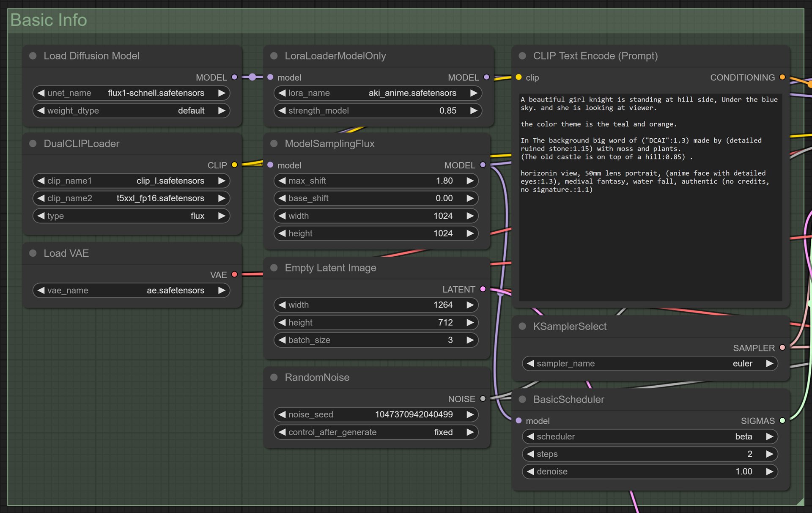Drag the strength_model slider in LoraLoaderModelOnly
The image size is (812, 513).
click(374, 110)
